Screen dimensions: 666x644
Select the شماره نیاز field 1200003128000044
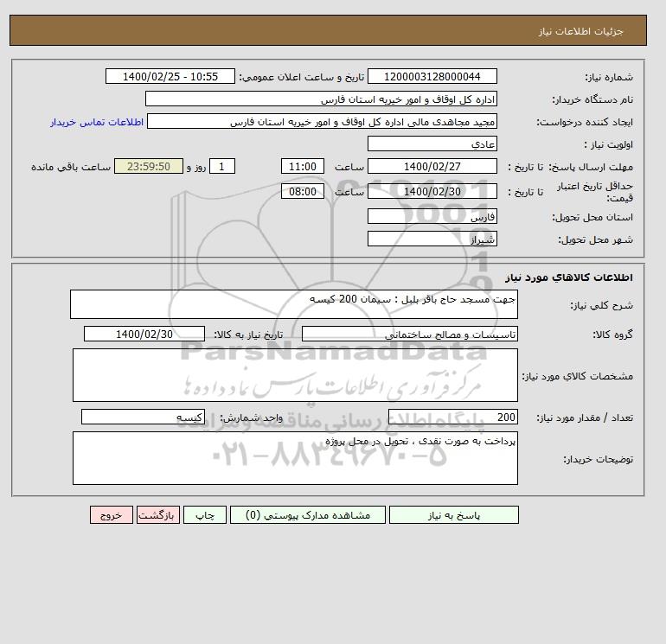click(x=432, y=76)
